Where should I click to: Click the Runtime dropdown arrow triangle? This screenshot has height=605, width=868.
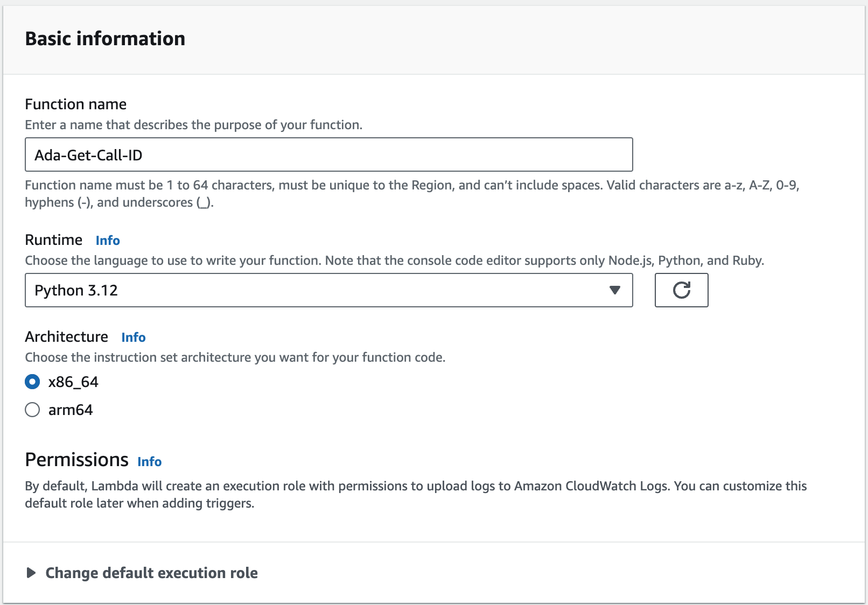click(x=614, y=290)
